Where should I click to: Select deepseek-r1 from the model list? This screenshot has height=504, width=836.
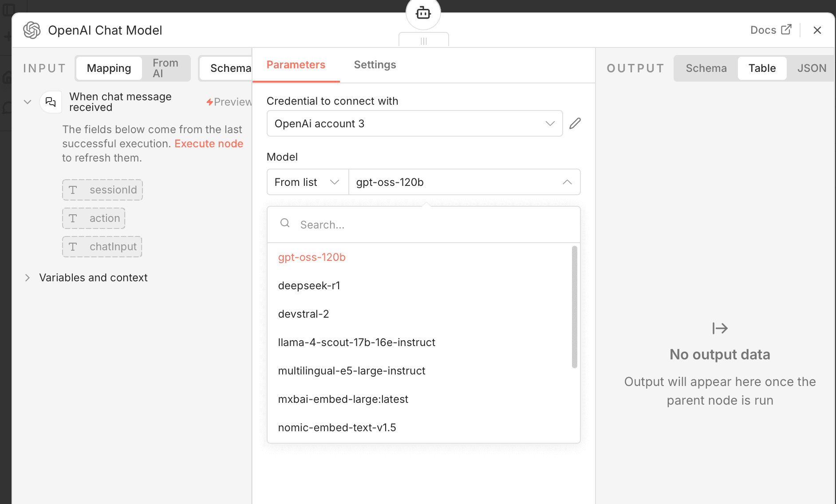point(309,286)
